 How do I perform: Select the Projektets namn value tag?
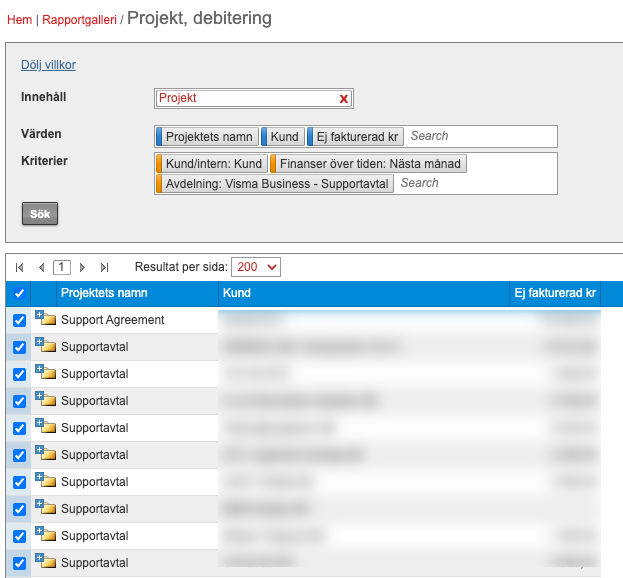pyautogui.click(x=207, y=137)
